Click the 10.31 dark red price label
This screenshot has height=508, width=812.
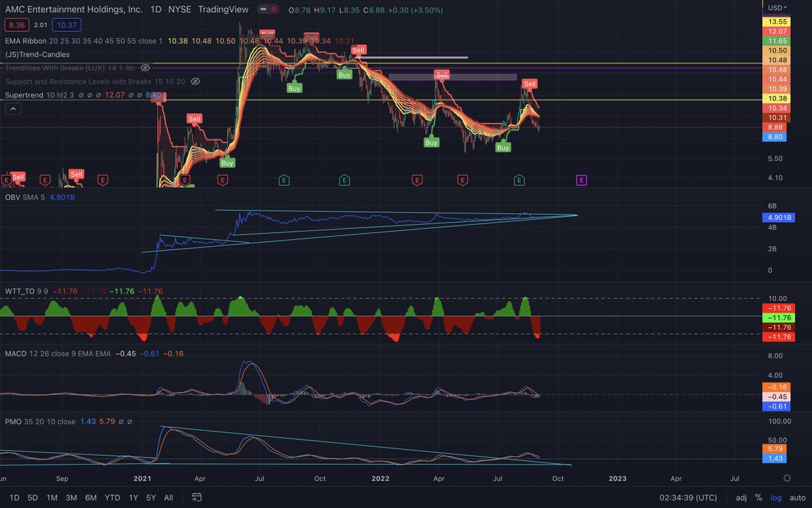point(776,117)
